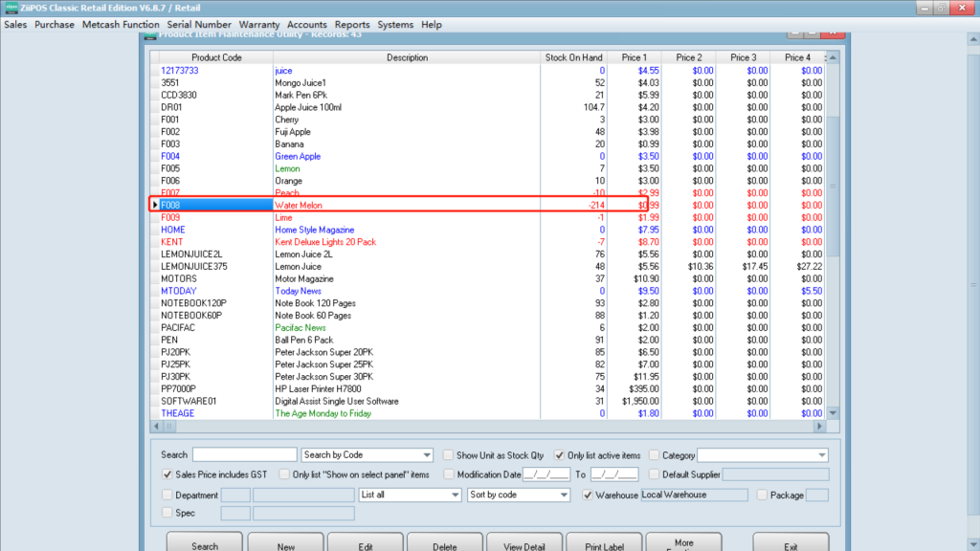Toggle Sales Price includes GST checkbox
This screenshot has height=551, width=980.
coord(167,474)
